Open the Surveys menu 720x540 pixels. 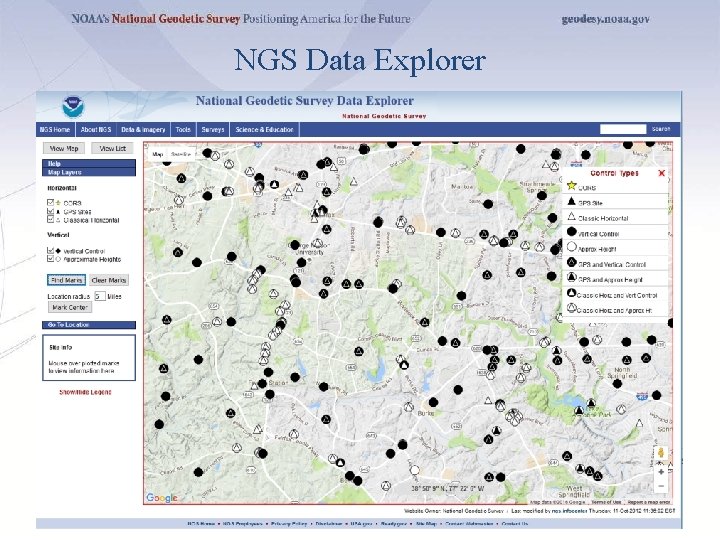pyautogui.click(x=213, y=129)
